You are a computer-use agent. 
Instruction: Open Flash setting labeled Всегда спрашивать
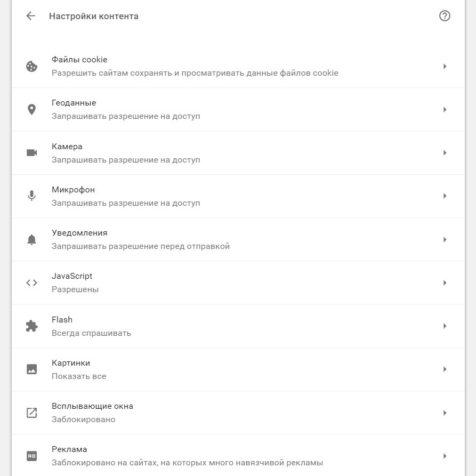[x=238, y=326]
